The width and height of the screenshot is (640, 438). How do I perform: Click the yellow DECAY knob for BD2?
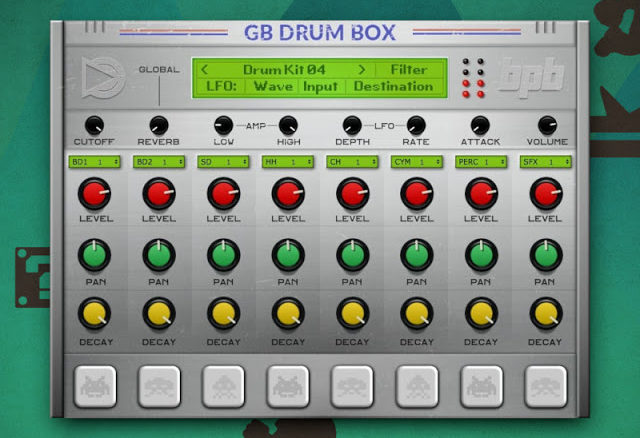(x=159, y=313)
